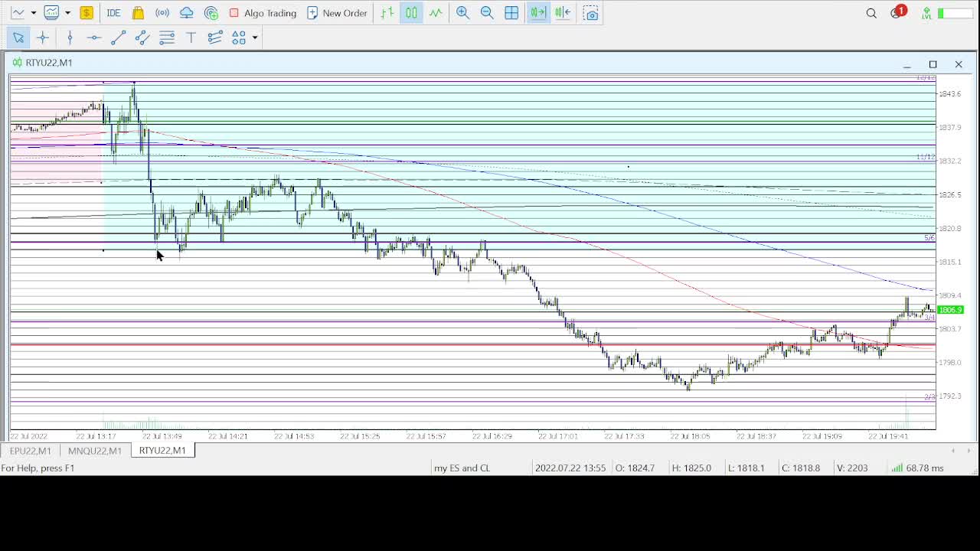This screenshot has width=980, height=551.
Task: Open the chart type line icon
Action: pyautogui.click(x=18, y=13)
